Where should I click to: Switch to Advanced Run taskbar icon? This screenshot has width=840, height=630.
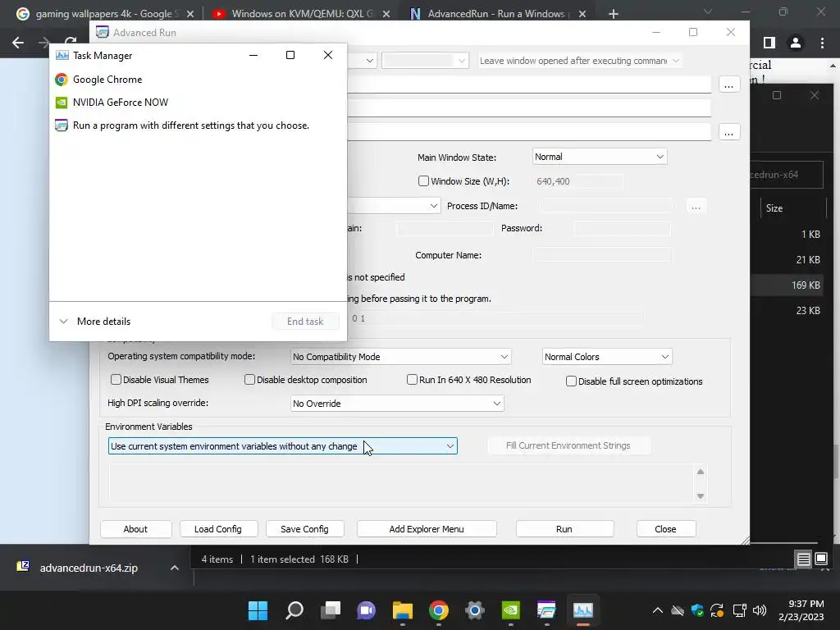coord(546,610)
